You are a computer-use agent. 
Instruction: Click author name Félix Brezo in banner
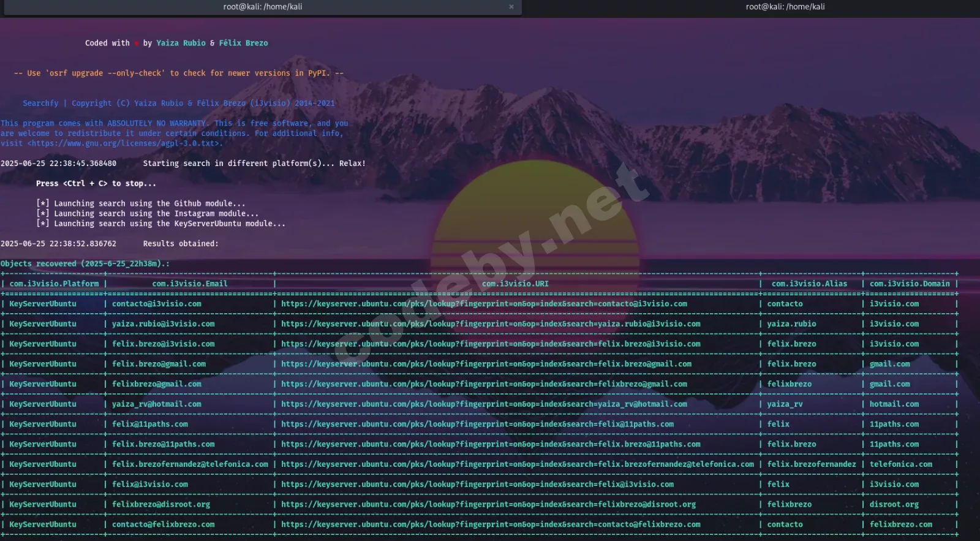coord(243,44)
